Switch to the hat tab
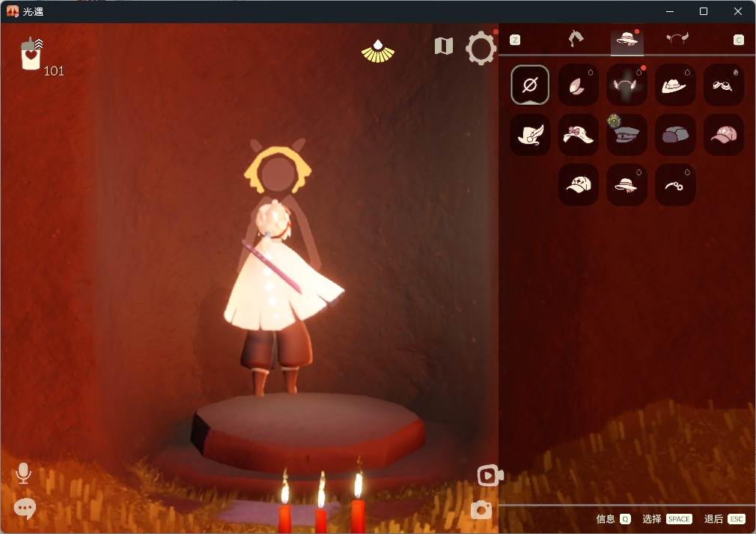 tap(627, 39)
